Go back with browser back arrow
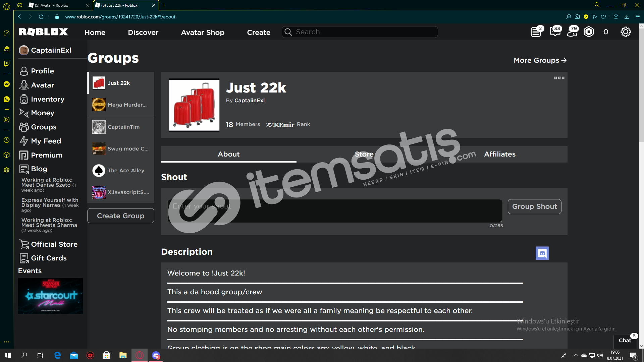 [x=19, y=17]
